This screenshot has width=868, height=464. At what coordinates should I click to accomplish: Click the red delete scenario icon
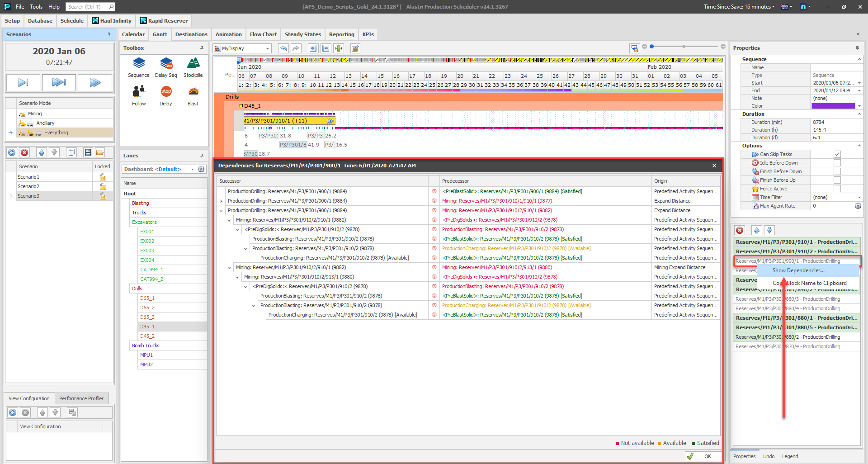point(25,153)
